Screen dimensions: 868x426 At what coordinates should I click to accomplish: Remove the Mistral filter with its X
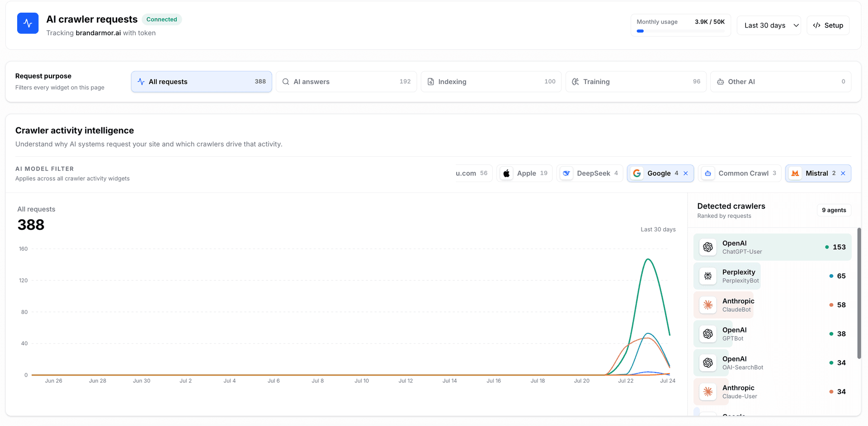[x=843, y=173]
